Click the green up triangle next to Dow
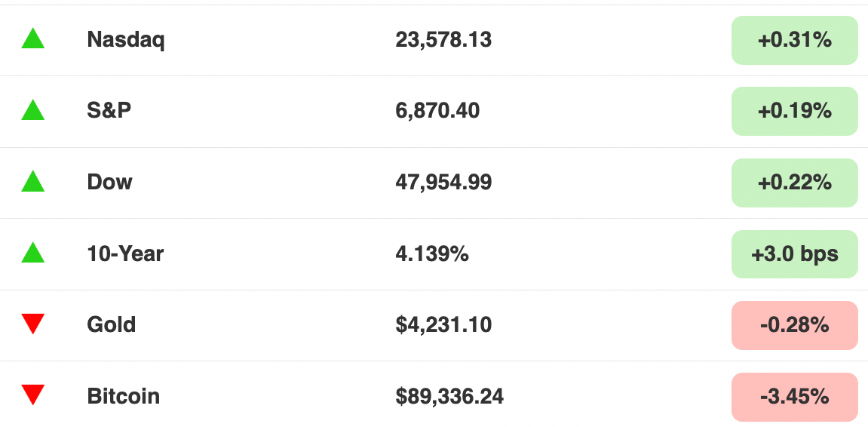The width and height of the screenshot is (868, 427). pos(32,182)
